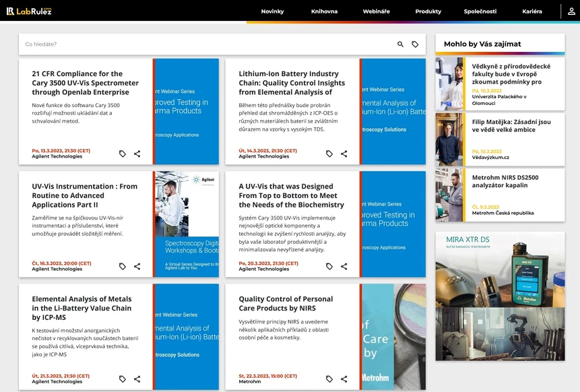Click tag icon on UV-Vis Instrumentation card
580x392 pixels.
point(123,266)
